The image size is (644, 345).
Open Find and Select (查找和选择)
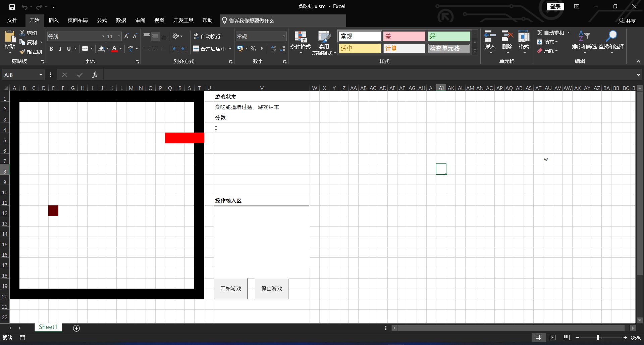pos(611,43)
